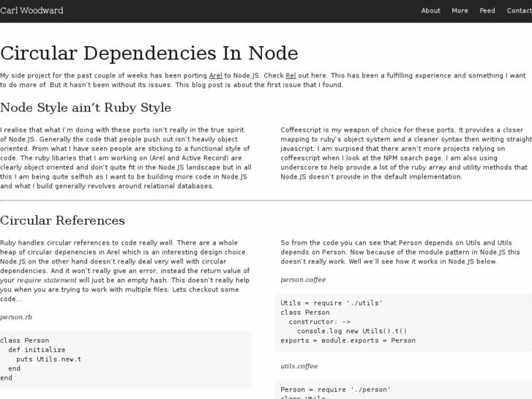The width and height of the screenshot is (532, 399).
Task: Click the person.rb file label
Action: tap(16, 317)
